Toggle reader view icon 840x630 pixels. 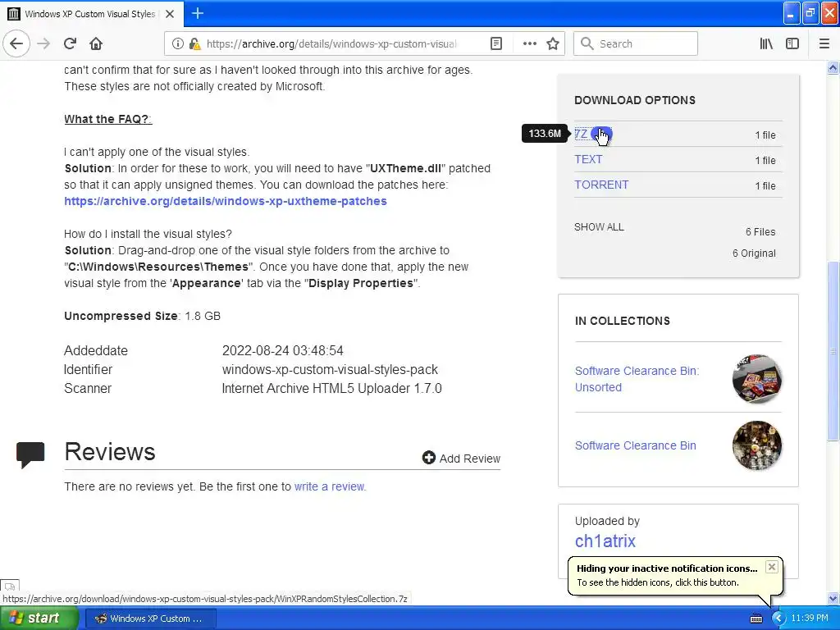click(496, 44)
